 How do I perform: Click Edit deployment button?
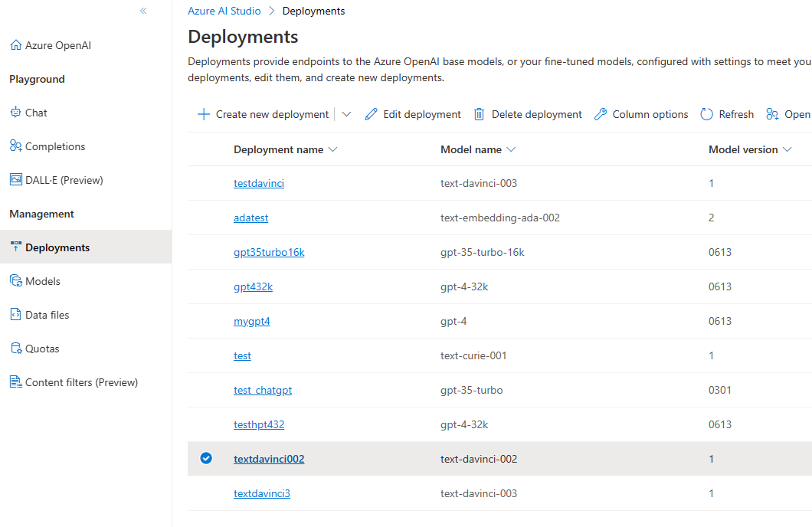[413, 114]
